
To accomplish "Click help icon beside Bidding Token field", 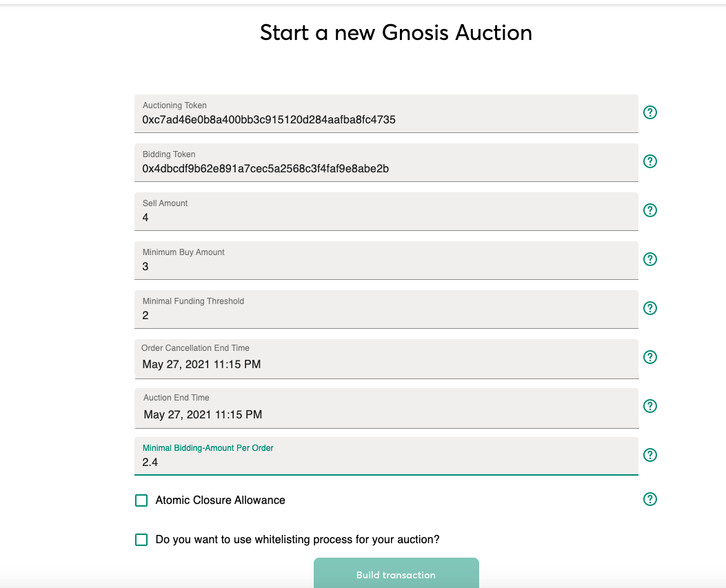I will pyautogui.click(x=649, y=161).
